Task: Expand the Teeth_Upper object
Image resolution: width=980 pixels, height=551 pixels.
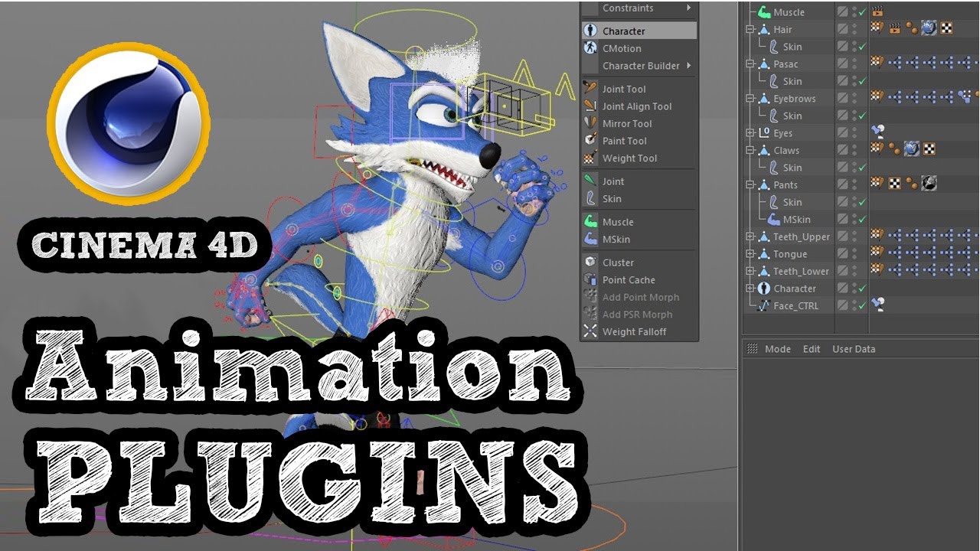Action: [750, 236]
